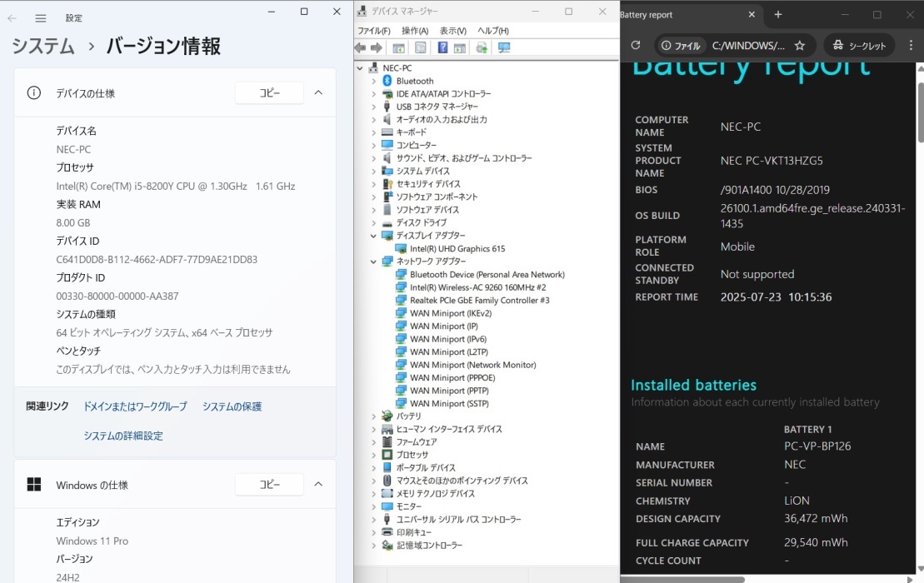Expand the IDE ATA/ATAPI コントローラー node

(373, 94)
